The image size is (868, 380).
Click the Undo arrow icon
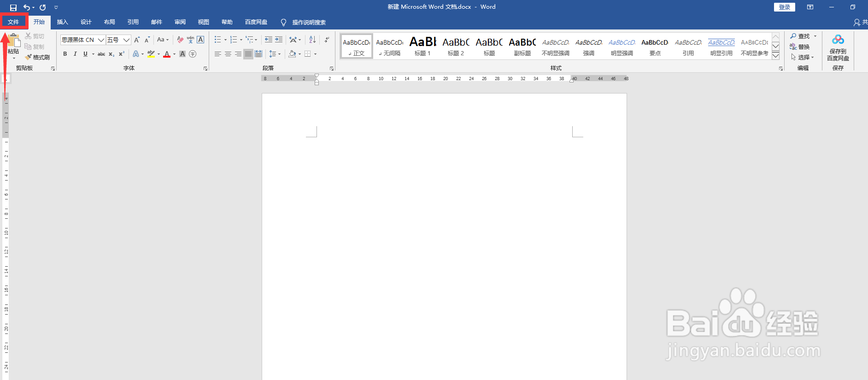point(27,7)
